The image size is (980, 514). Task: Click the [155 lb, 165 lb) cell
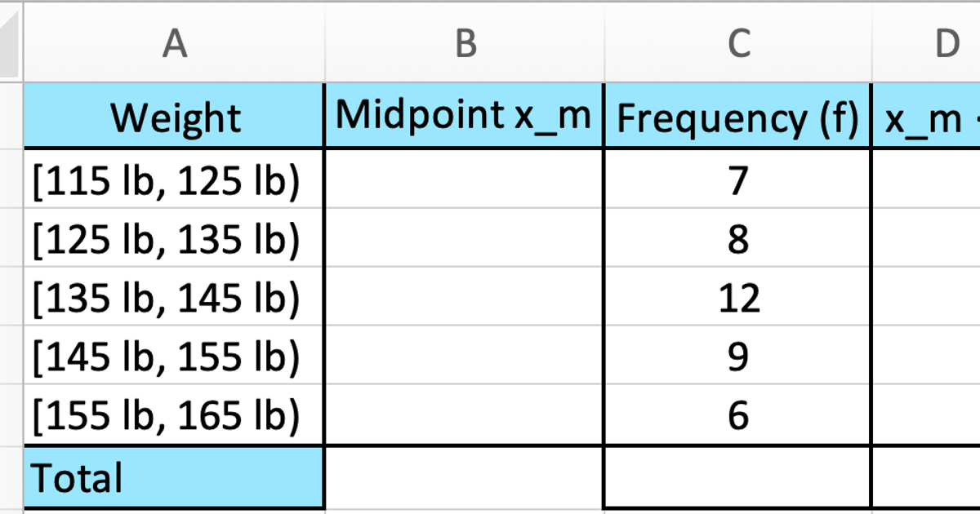(174, 416)
